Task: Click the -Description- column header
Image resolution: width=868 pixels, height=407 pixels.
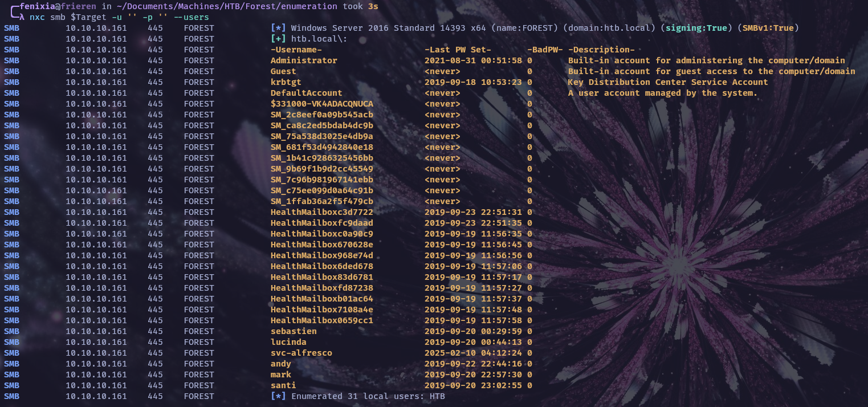Action: (x=601, y=50)
